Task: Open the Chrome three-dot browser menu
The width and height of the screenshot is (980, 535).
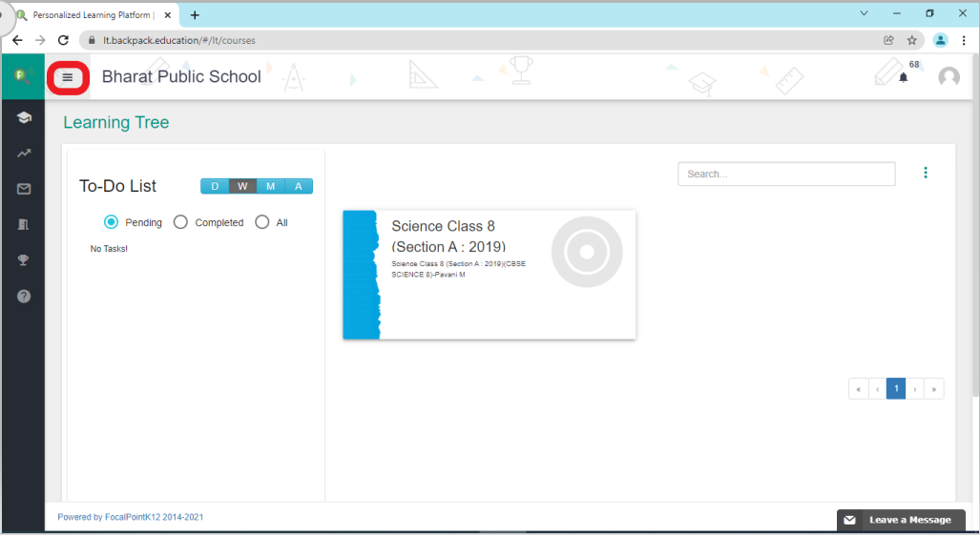Action: point(964,40)
